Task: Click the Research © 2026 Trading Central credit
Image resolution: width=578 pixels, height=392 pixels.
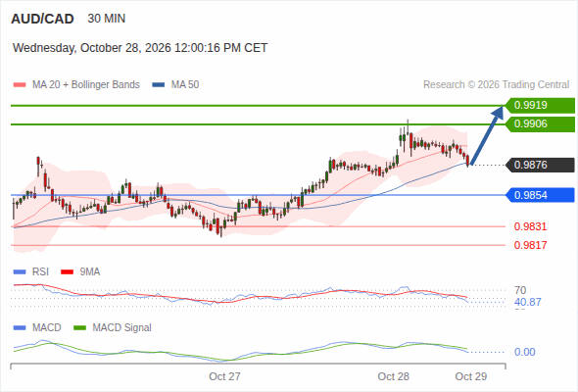Action: (x=496, y=85)
